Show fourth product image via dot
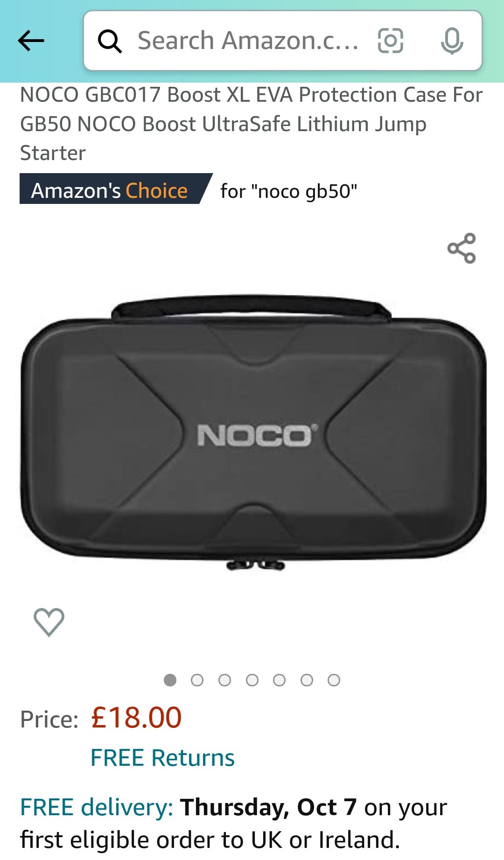The height and width of the screenshot is (860, 504). 252,680
